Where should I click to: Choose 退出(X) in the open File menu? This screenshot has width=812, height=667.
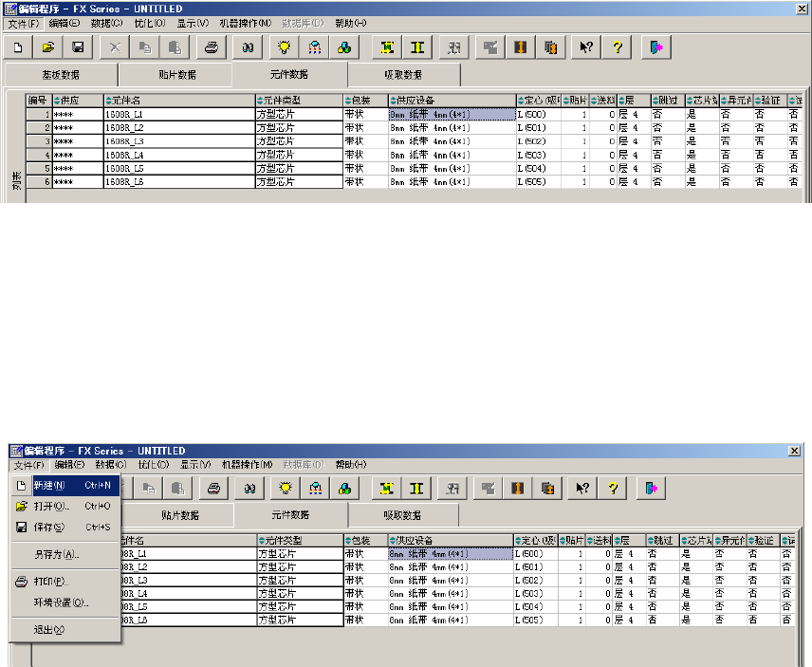(65, 630)
